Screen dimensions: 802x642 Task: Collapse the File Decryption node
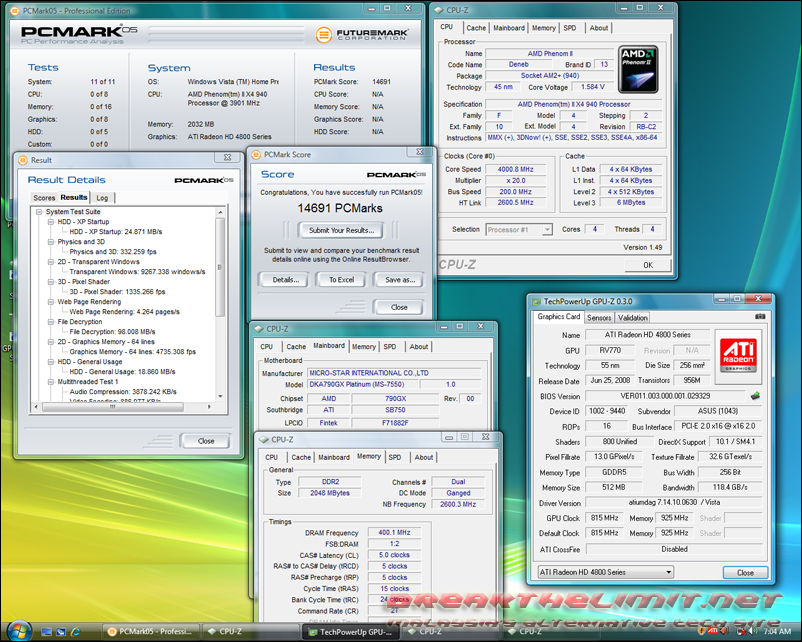tap(51, 322)
